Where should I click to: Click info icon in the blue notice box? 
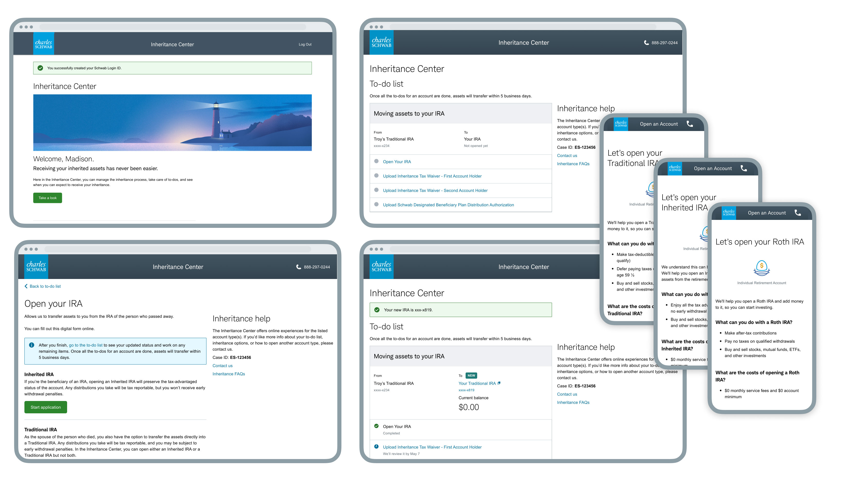point(32,345)
